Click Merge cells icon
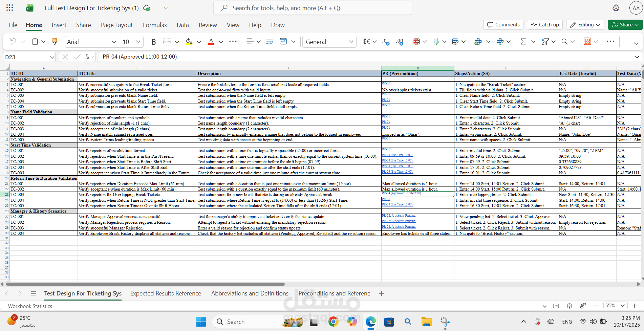The width and height of the screenshot is (644, 331). [283, 42]
